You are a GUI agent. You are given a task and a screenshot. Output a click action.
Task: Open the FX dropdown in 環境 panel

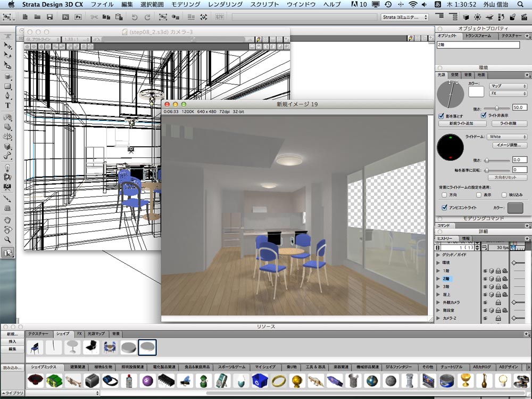[508, 93]
